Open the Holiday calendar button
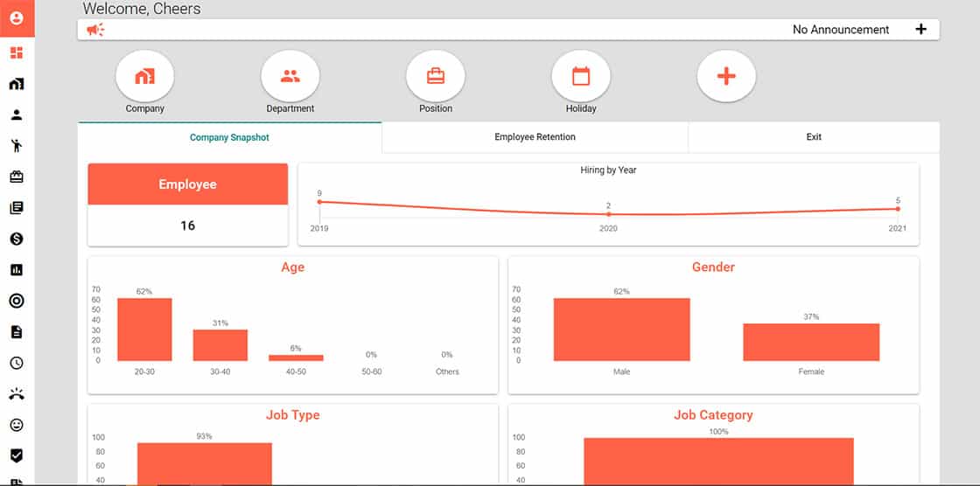980x486 pixels. tap(581, 77)
